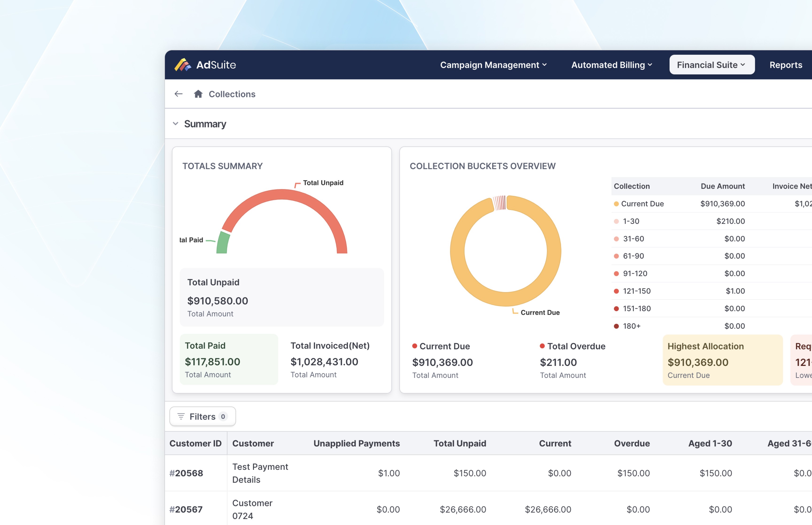Click the green Total Paid gauge segment

click(x=223, y=243)
